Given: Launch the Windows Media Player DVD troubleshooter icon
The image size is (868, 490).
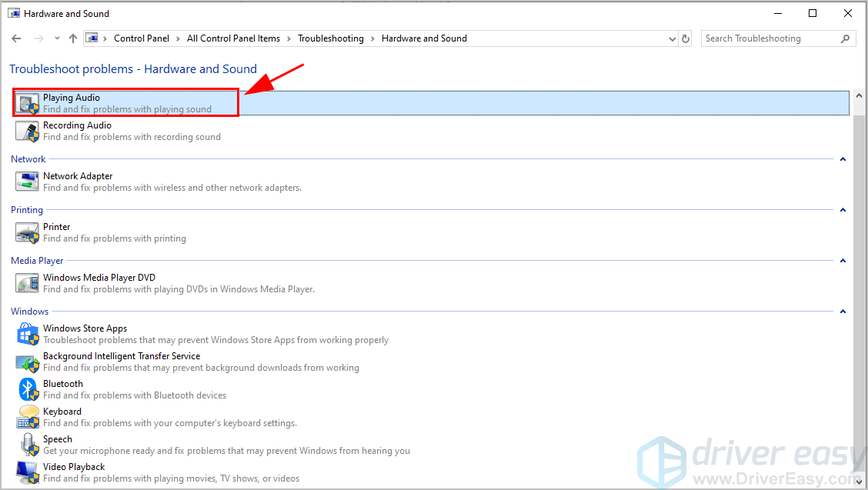Looking at the screenshot, I should 28,283.
